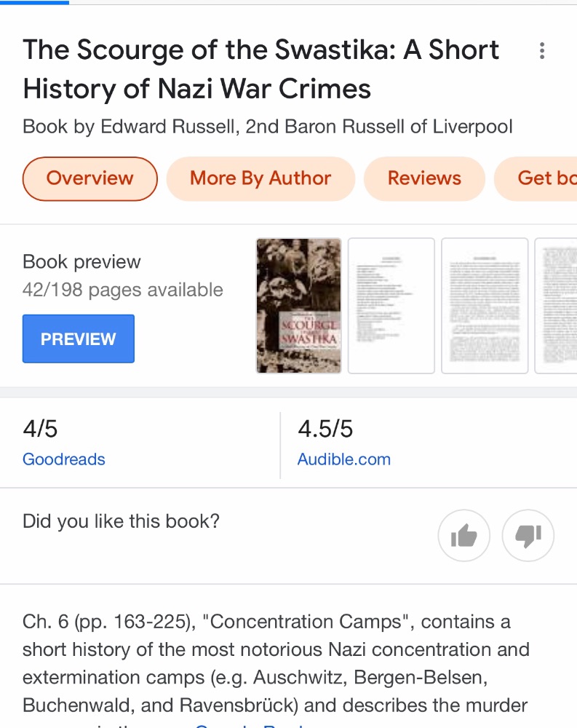Tap the thumbs down dislike icon
This screenshot has width=577, height=728.
click(528, 537)
